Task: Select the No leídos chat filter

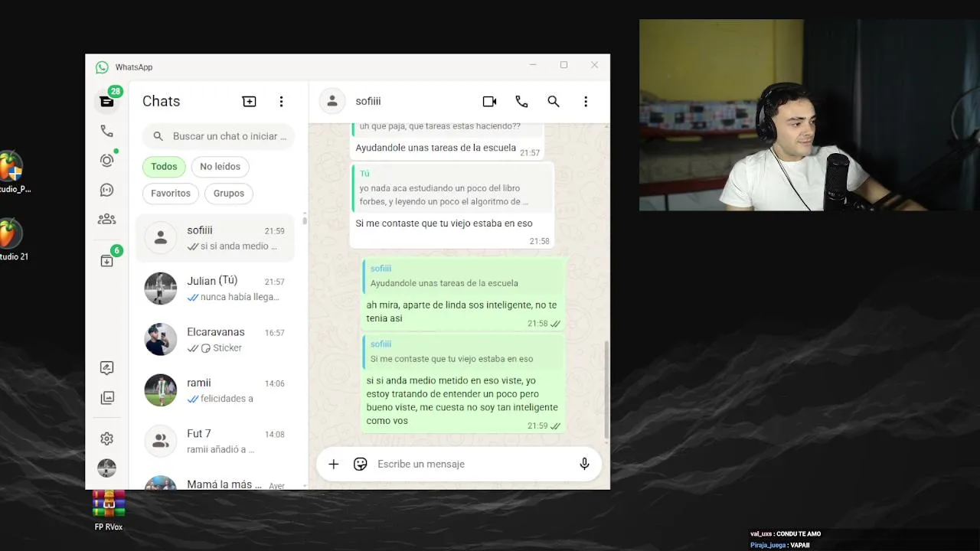Action: 220,166
